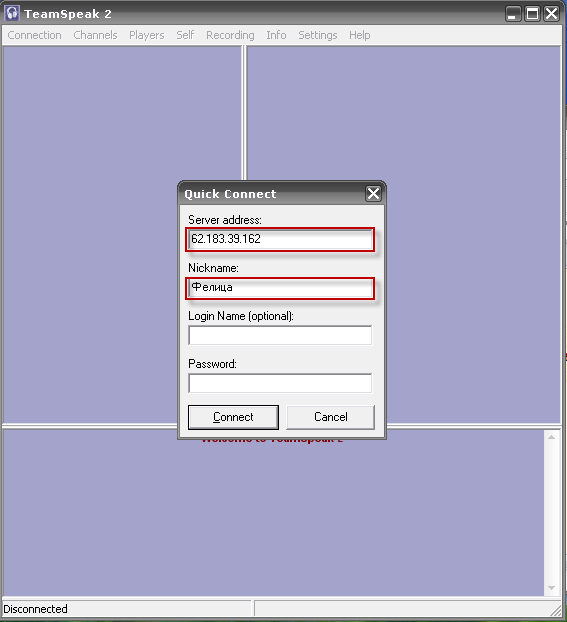Close the Quick Connect dialog

(x=373, y=194)
